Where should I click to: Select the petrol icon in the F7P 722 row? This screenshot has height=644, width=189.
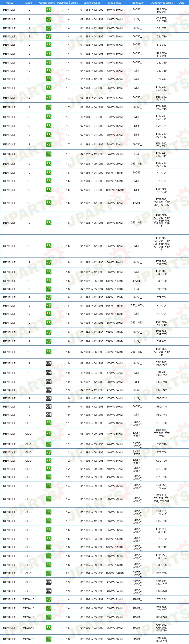(49, 539)
